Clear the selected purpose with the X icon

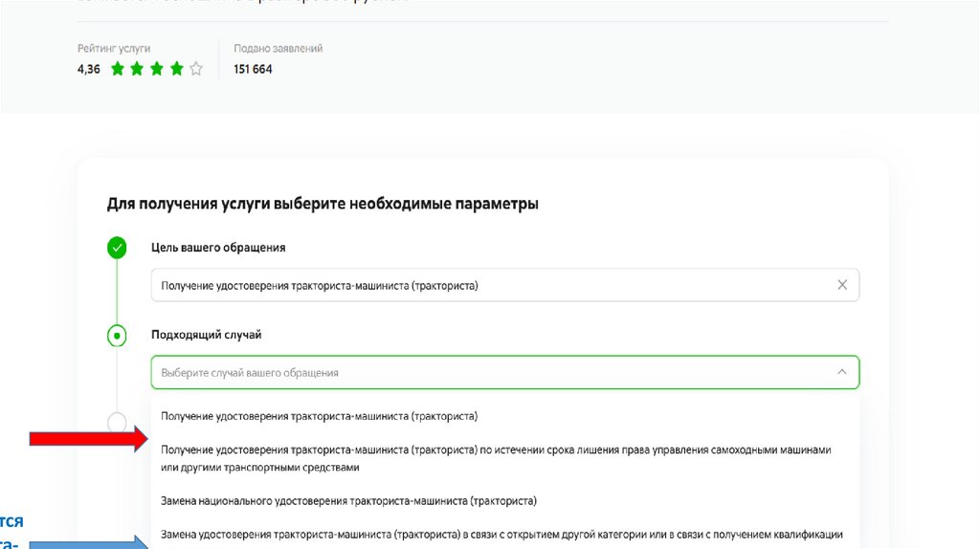(842, 285)
